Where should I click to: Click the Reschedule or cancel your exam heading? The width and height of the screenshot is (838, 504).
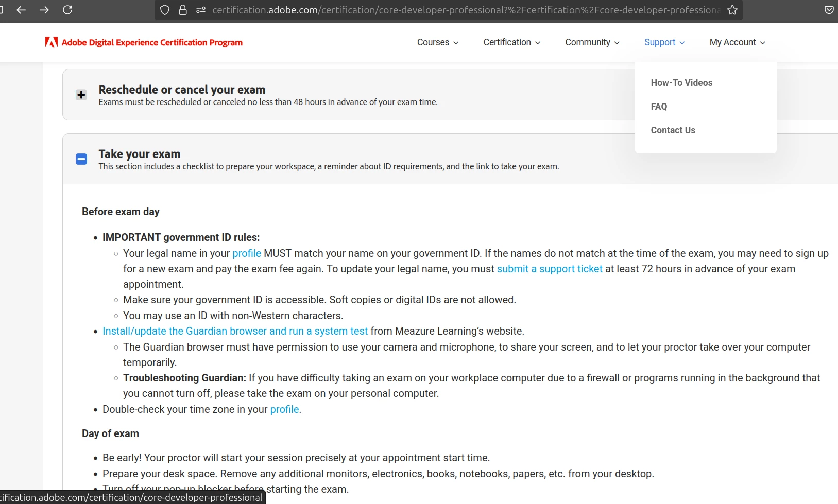point(182,90)
